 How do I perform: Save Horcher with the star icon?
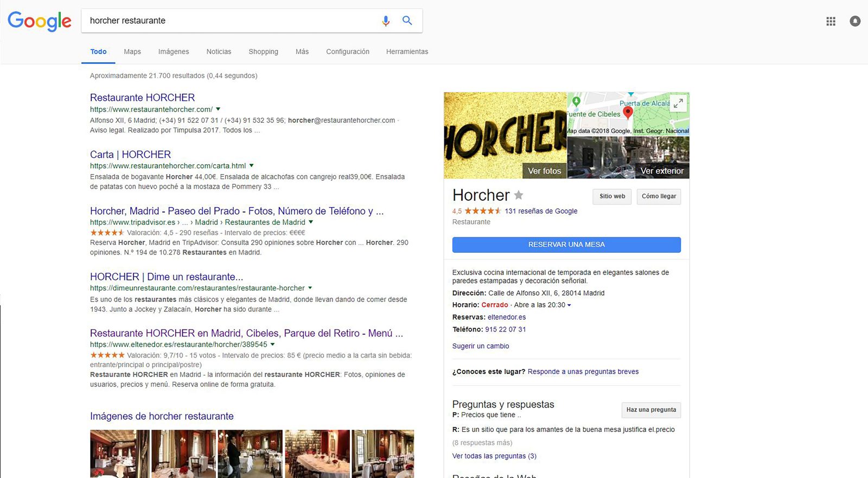point(519,195)
